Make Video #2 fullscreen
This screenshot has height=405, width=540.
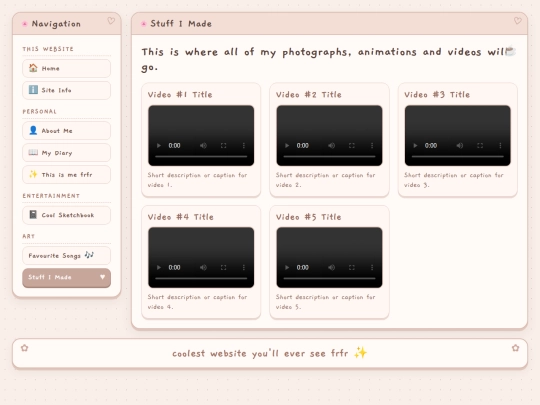pos(352,146)
